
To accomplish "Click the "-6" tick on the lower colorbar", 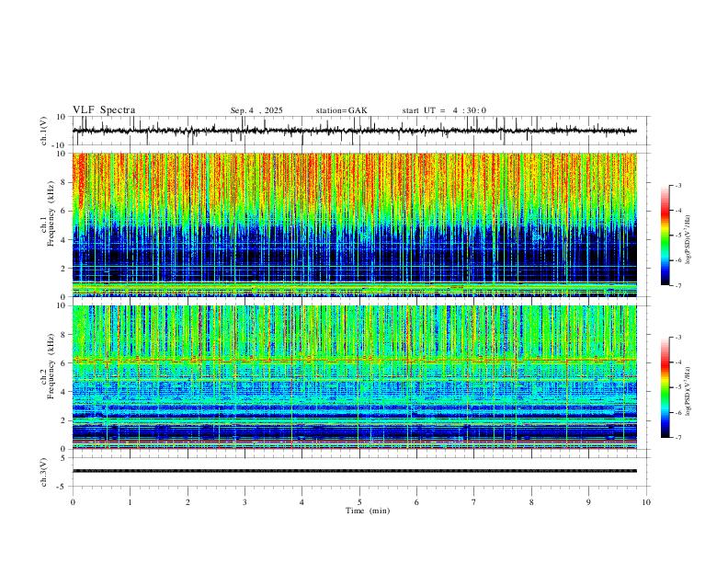I will pos(677,412).
